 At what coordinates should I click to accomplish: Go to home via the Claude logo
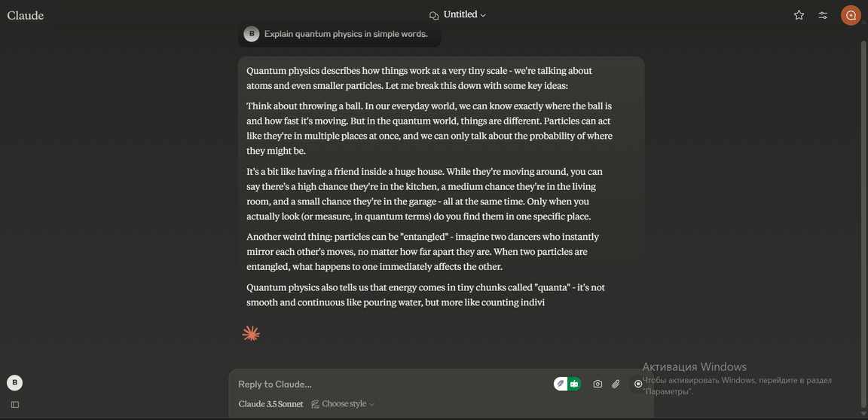click(x=26, y=15)
